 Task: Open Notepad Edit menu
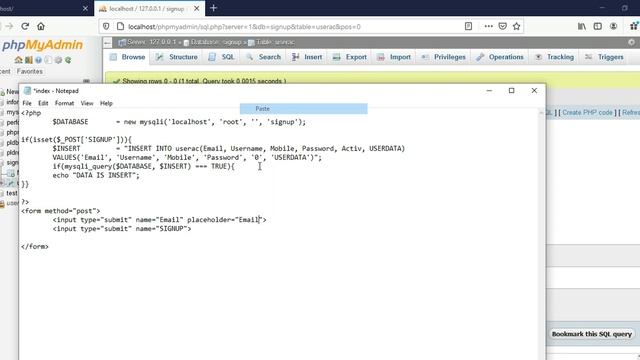43,103
